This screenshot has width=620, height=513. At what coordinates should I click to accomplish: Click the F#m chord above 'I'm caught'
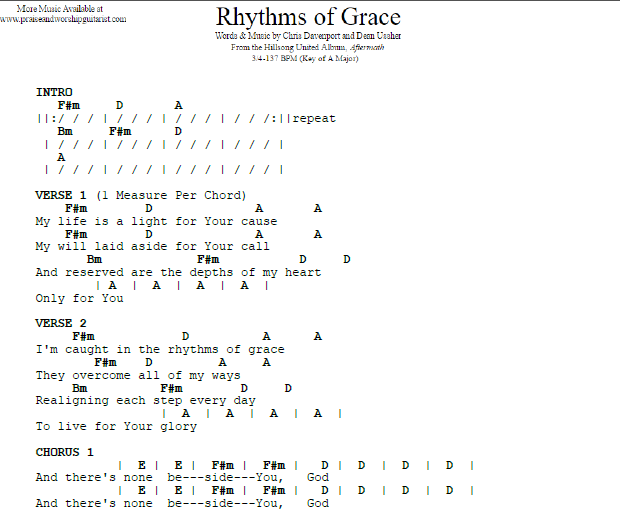83,337
